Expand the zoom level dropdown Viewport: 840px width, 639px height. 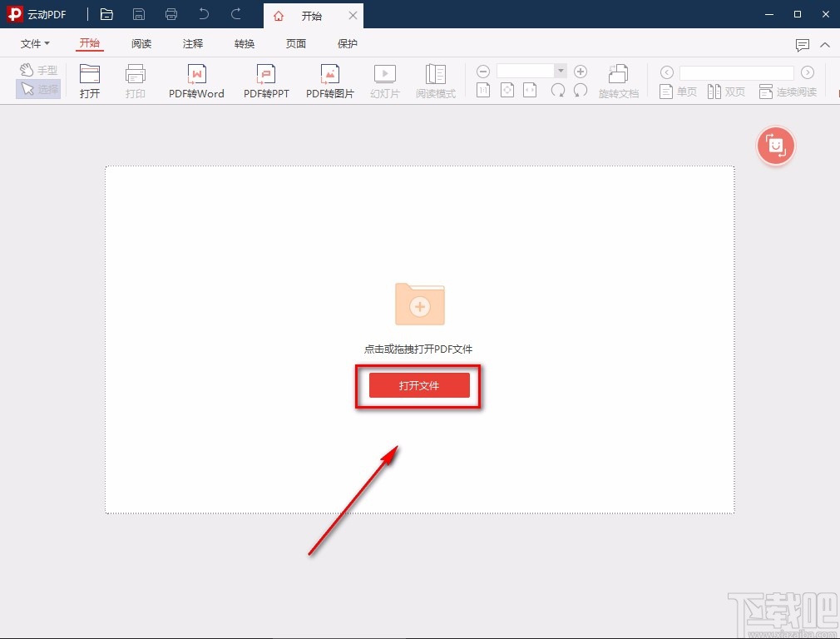(561, 72)
